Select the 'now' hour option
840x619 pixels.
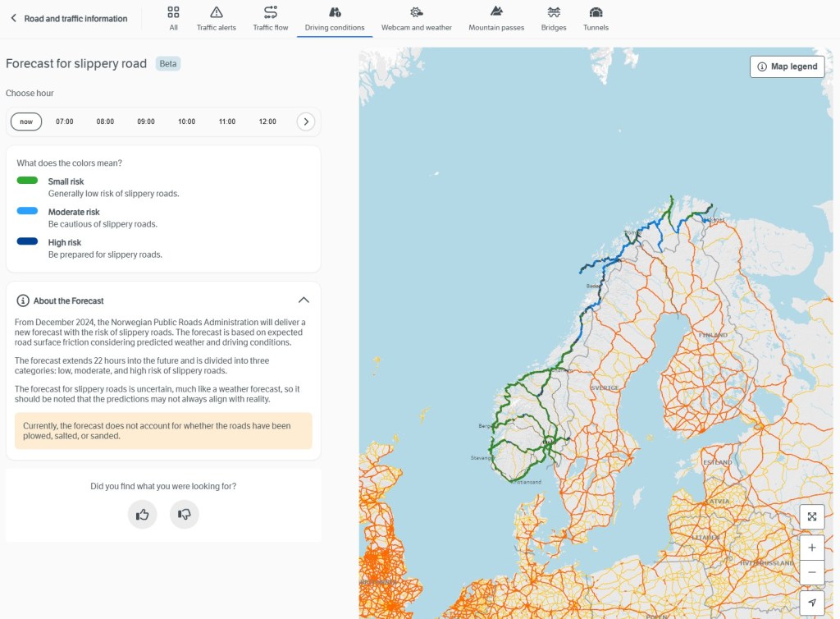click(x=26, y=122)
